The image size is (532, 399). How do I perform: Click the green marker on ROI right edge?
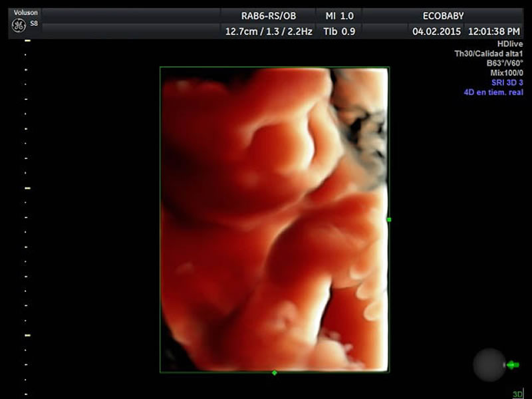tap(389, 219)
